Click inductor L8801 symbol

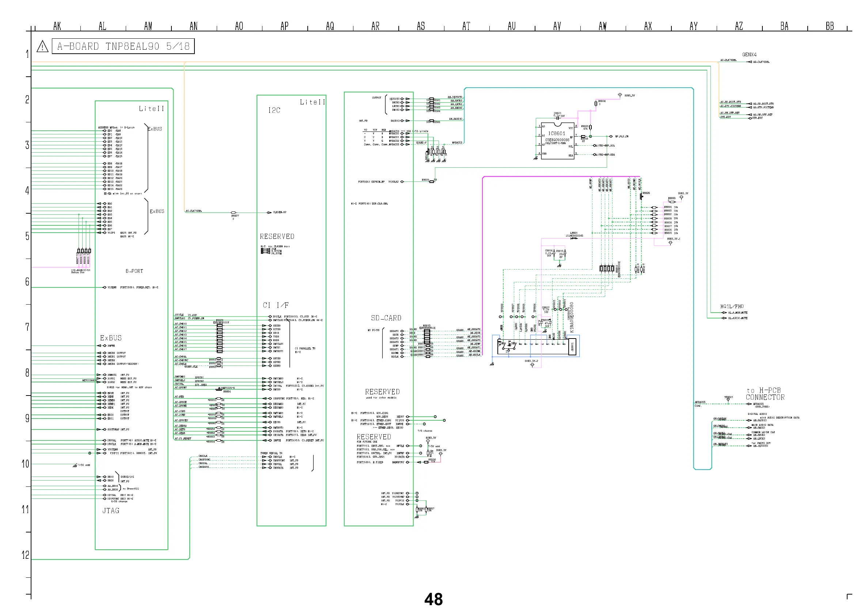(x=574, y=238)
